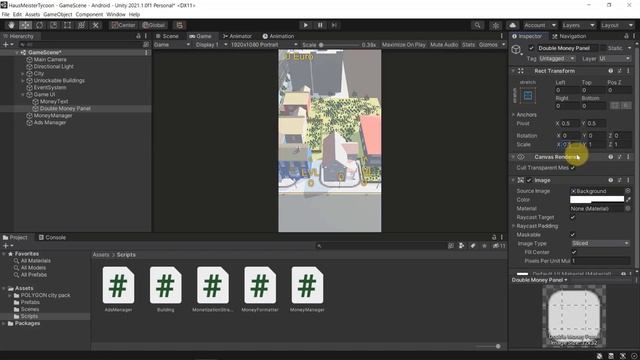640x360 pixels.
Task: Select Directional Light in Hierarchy
Action: 53,67
